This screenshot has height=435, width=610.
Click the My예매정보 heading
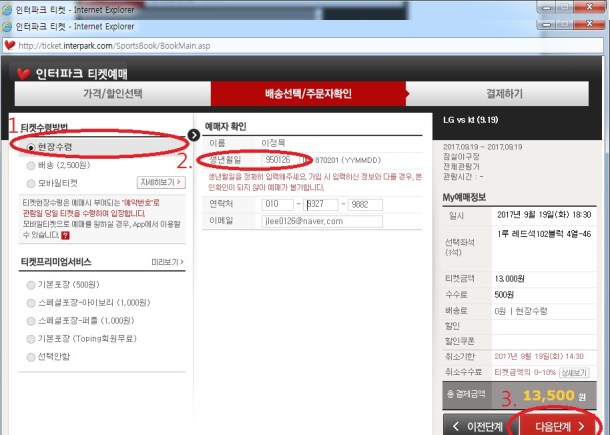(464, 197)
